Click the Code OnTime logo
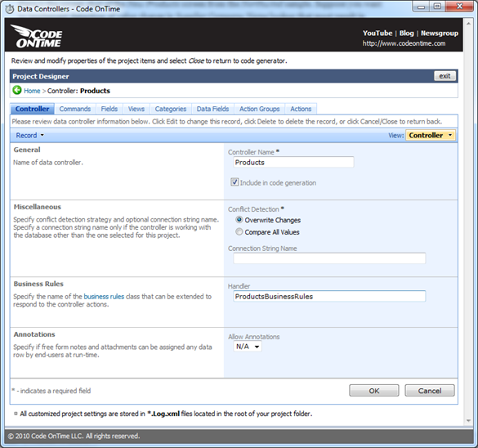This screenshot has width=478, height=448. 37,36
